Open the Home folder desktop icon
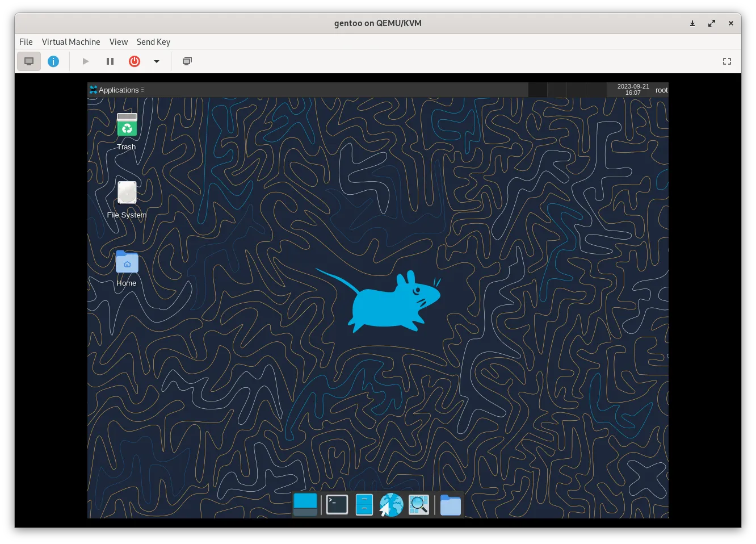The image size is (756, 544). click(x=127, y=262)
